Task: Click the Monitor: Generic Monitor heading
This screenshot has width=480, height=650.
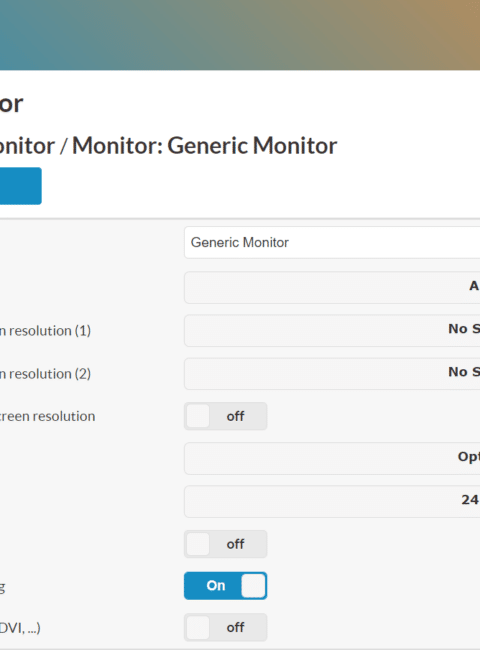Action: pyautogui.click(x=205, y=146)
